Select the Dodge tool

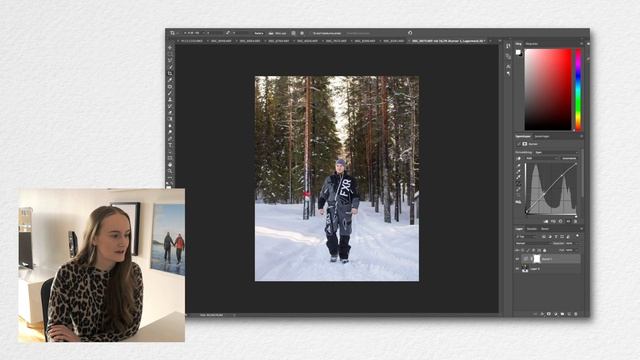point(170,132)
